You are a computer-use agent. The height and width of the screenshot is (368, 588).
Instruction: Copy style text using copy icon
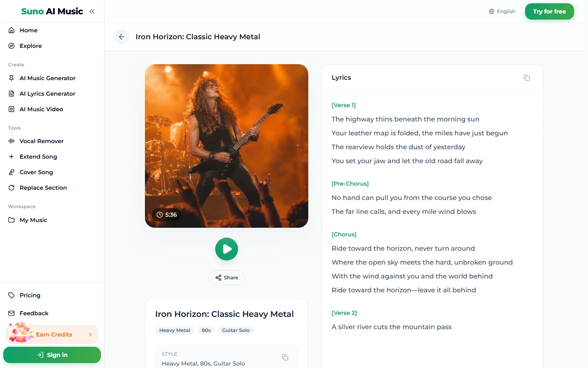click(285, 357)
